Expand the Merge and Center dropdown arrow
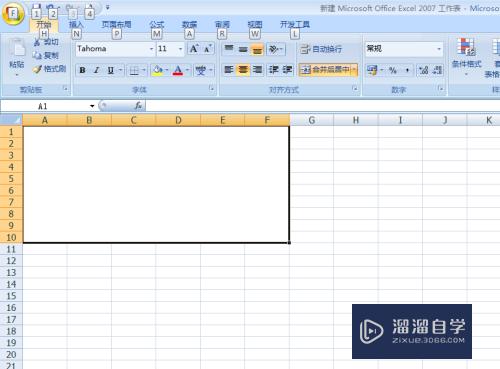The height and width of the screenshot is (369, 500). point(354,70)
